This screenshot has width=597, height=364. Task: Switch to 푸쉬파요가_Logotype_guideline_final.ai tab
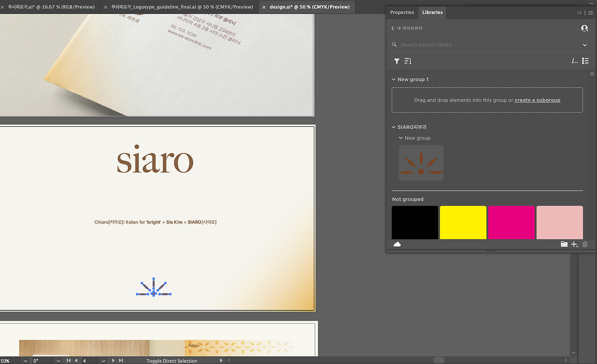pos(182,7)
